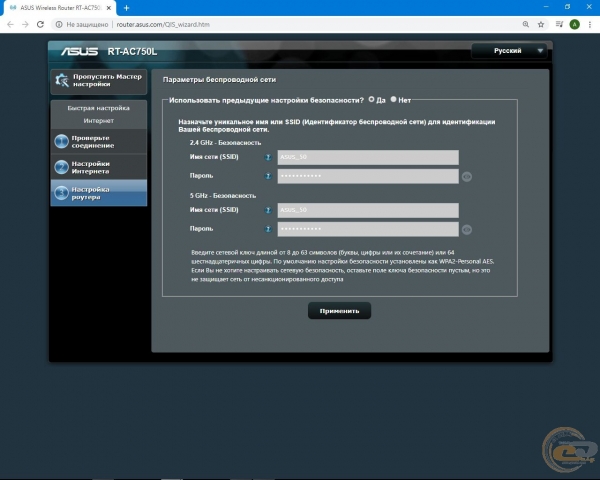Click the ASUS logo in header
This screenshot has height=480, width=600.
79,50
